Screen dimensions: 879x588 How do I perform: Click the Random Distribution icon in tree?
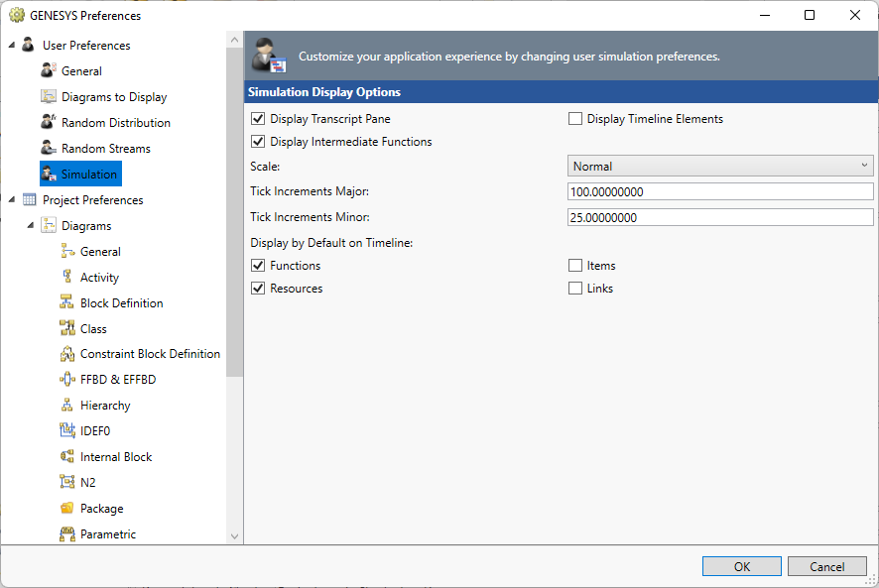click(49, 123)
